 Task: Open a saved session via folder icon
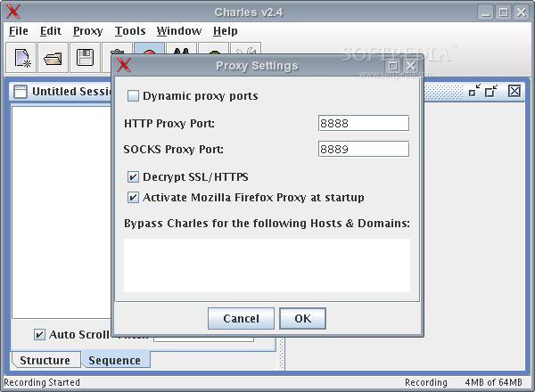(53, 57)
